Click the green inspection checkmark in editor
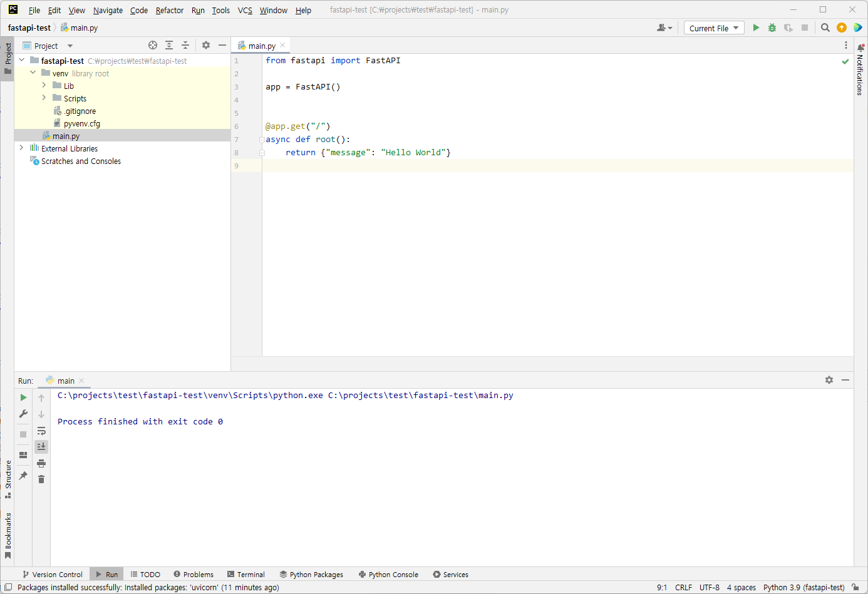The image size is (868, 594). point(845,61)
